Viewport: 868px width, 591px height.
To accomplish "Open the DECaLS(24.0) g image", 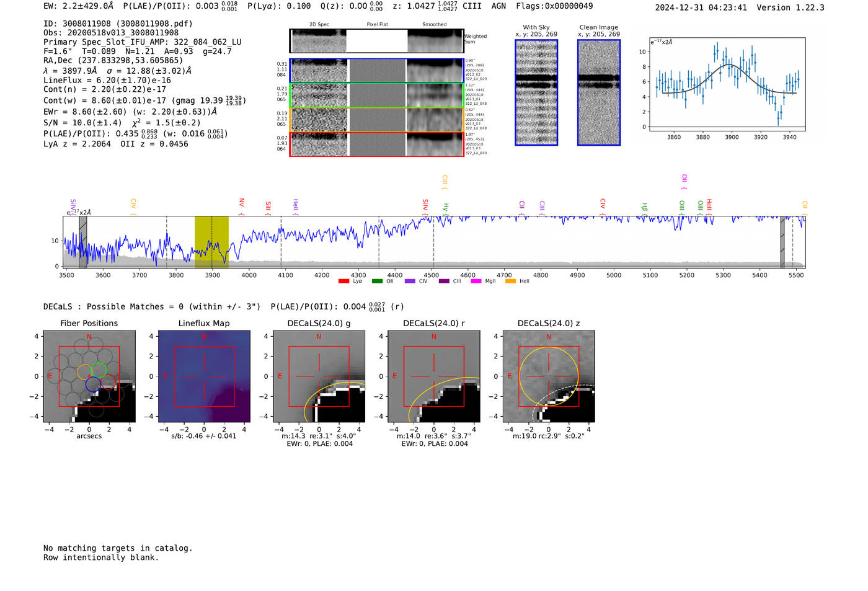I will pos(319,376).
